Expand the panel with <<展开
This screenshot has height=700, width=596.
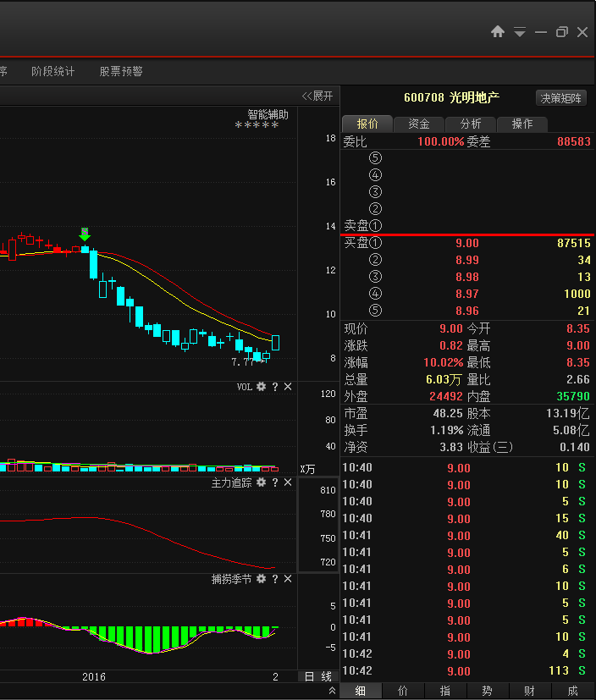tap(317, 96)
